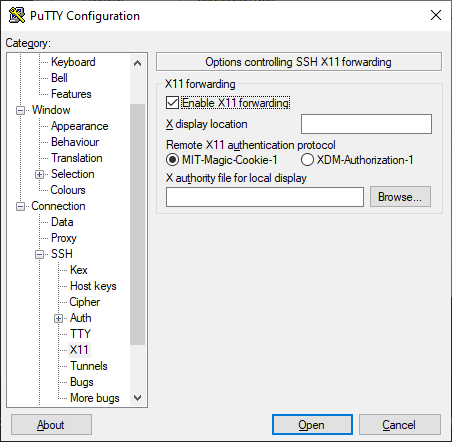Image resolution: width=452 pixels, height=442 pixels.
Task: Select the SSH category
Action: click(x=62, y=254)
